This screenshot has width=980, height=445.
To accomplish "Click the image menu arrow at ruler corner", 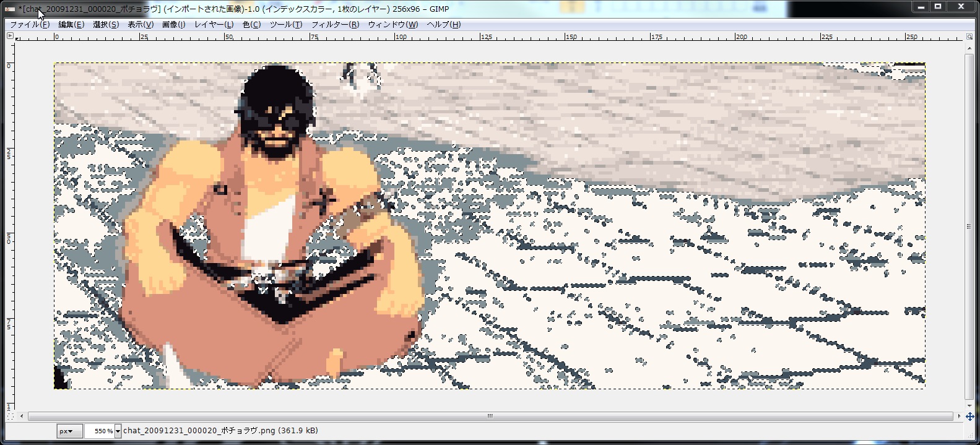I will pos(9,36).
